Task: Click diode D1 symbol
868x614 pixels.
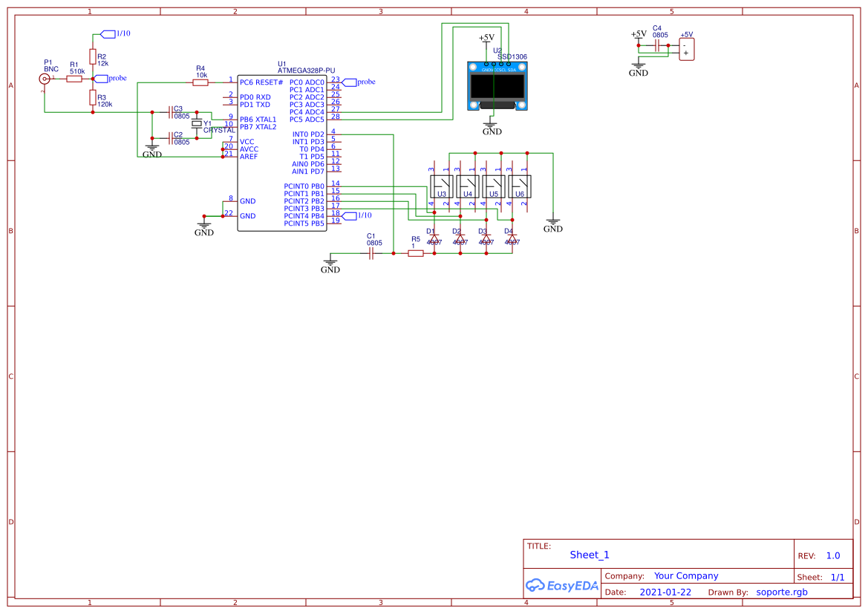Action: coord(434,238)
